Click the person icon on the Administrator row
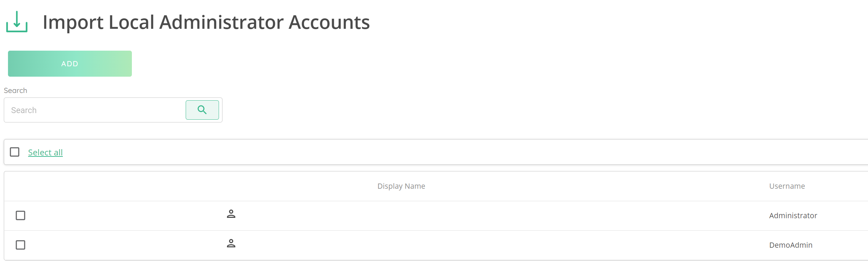The width and height of the screenshot is (868, 264). pos(231,214)
